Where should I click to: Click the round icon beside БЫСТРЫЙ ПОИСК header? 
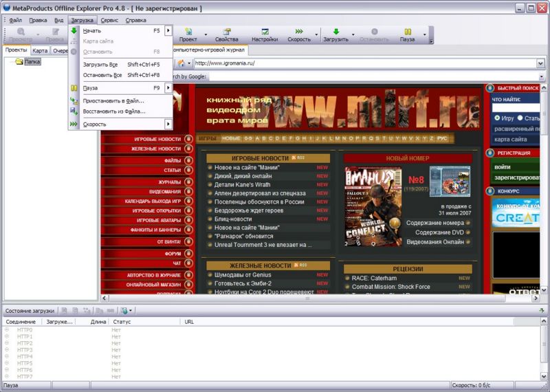(489, 88)
